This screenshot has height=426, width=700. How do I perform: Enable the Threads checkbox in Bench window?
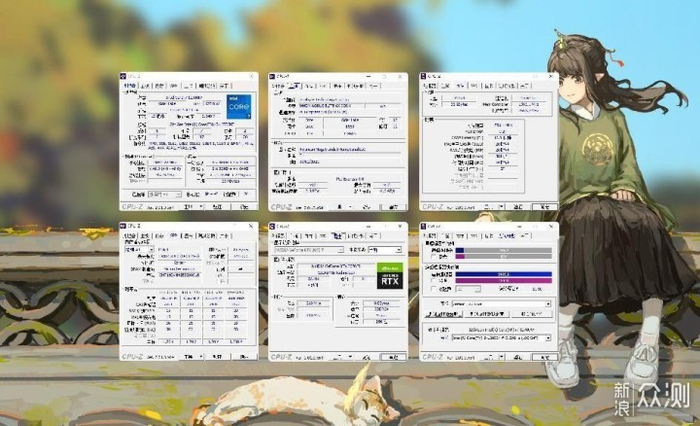click(433, 289)
